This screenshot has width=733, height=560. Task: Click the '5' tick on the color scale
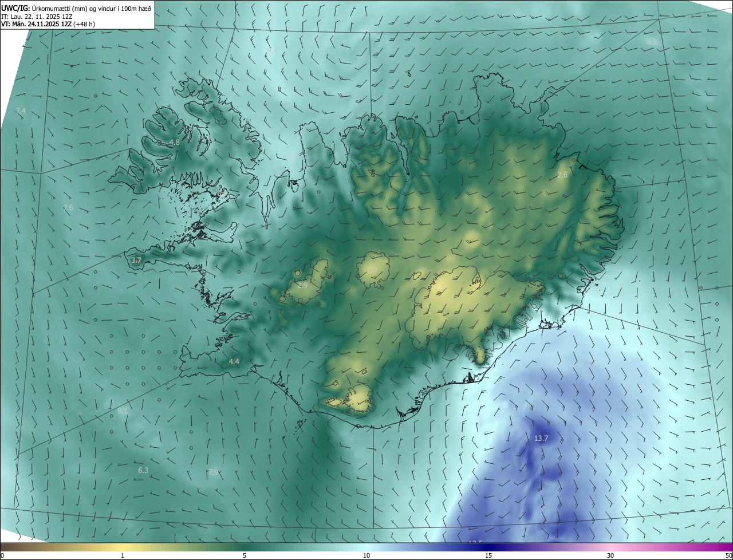pyautogui.click(x=245, y=555)
